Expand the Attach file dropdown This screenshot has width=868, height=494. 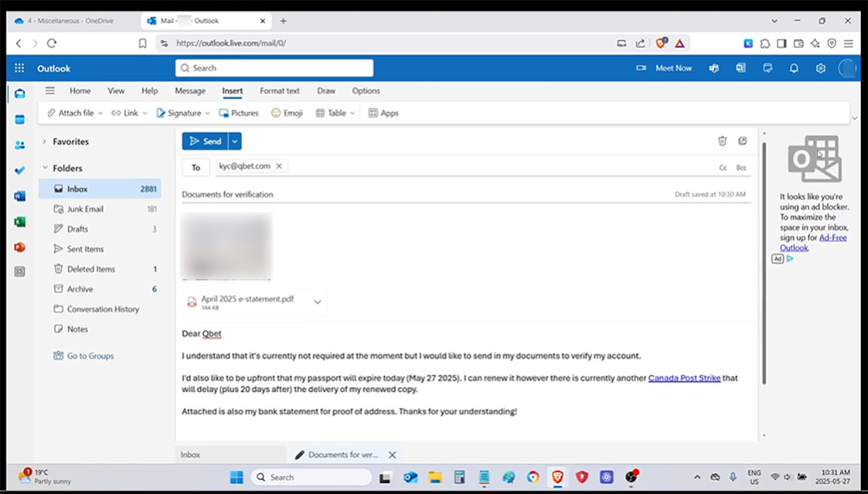[101, 114]
